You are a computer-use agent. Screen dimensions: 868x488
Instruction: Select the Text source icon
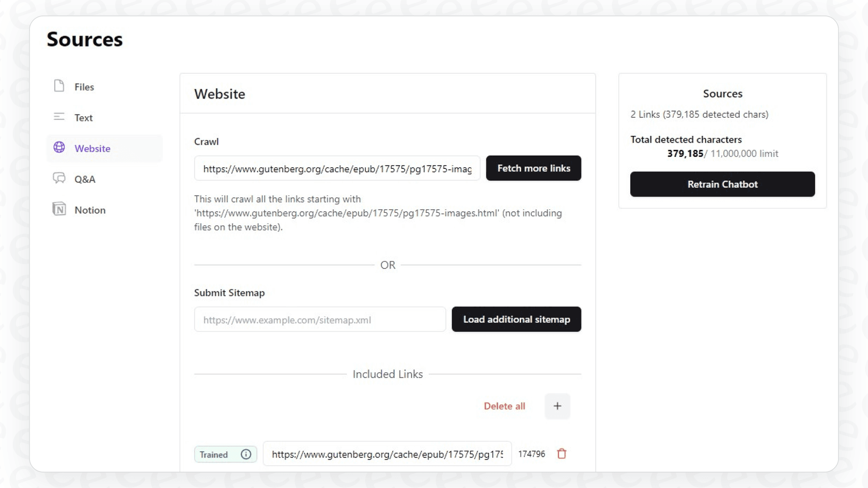58,117
